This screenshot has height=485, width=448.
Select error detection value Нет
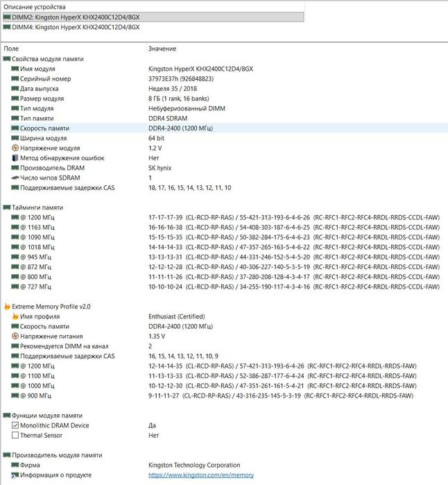click(x=154, y=158)
